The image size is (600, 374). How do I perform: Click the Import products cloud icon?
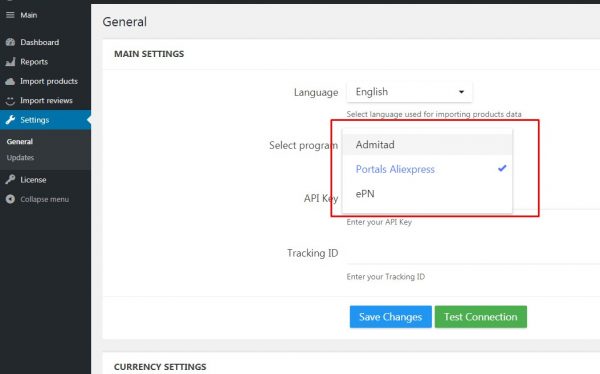[x=10, y=81]
